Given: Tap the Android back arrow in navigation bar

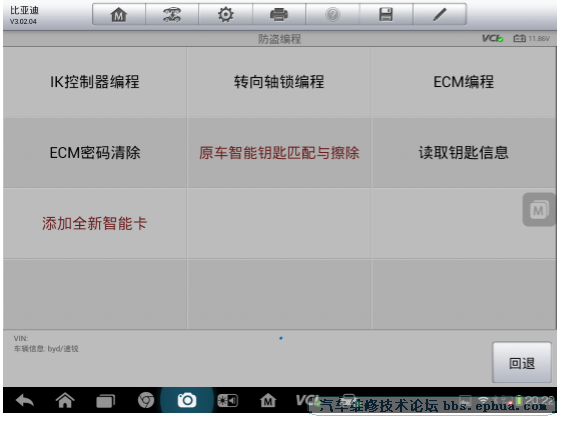Looking at the screenshot, I should 25,401.
